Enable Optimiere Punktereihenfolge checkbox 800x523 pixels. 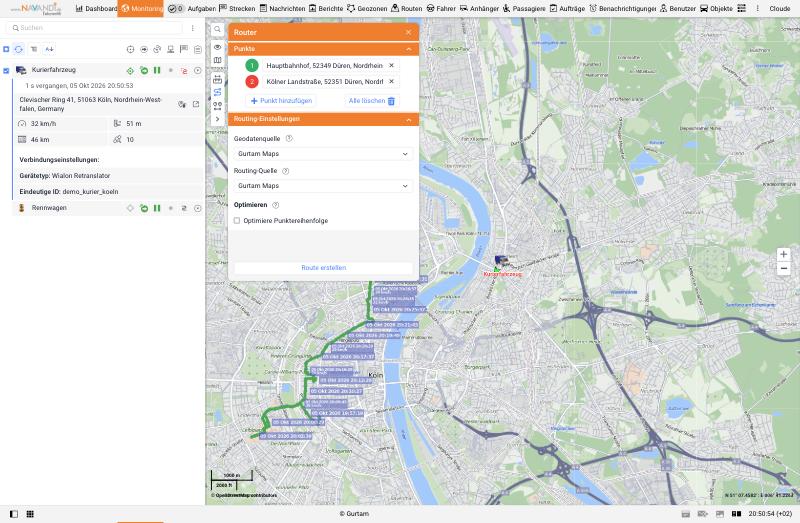[237, 220]
